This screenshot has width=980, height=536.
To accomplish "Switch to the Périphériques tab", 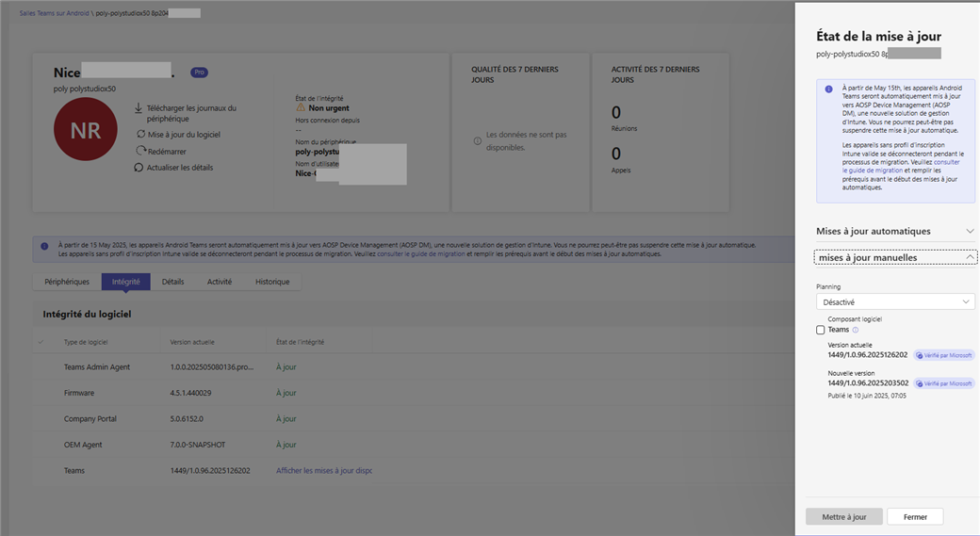I will point(67,282).
